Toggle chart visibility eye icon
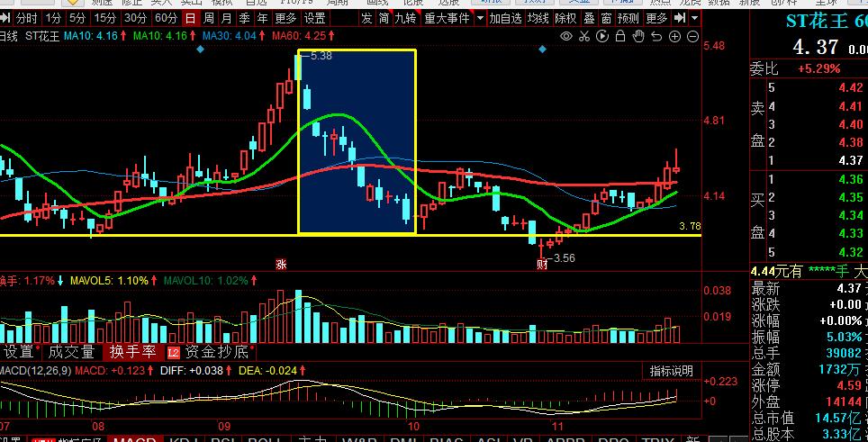This screenshot has height=442, width=868. pyautogui.click(x=565, y=37)
